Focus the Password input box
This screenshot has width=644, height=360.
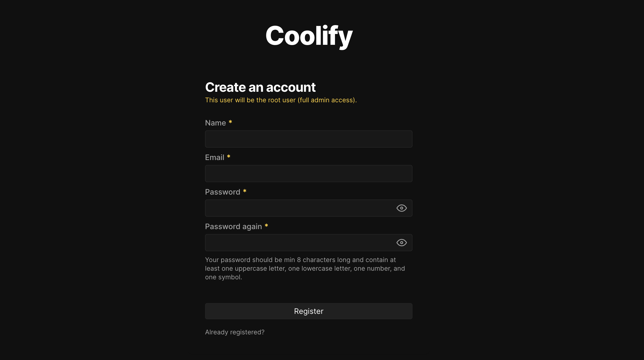[x=297, y=208]
